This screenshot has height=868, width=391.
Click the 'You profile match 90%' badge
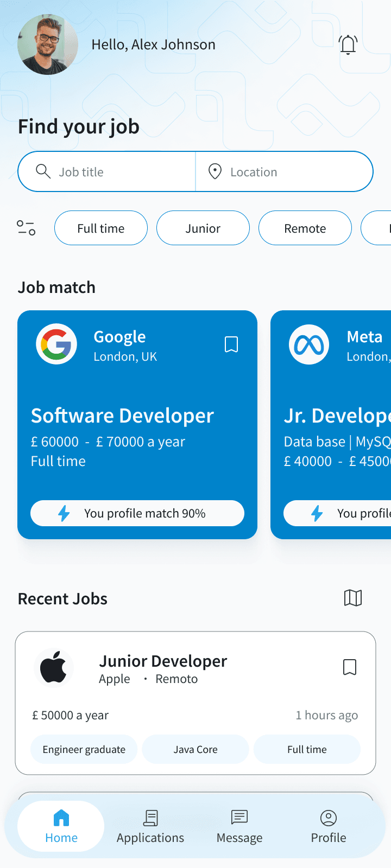tap(137, 513)
